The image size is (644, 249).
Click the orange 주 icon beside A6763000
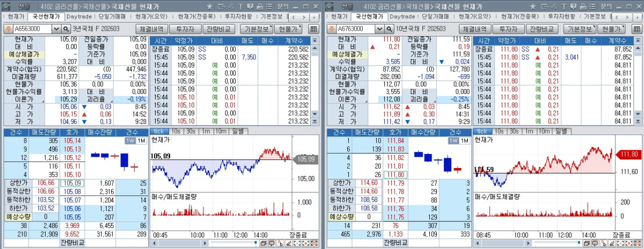point(331,29)
